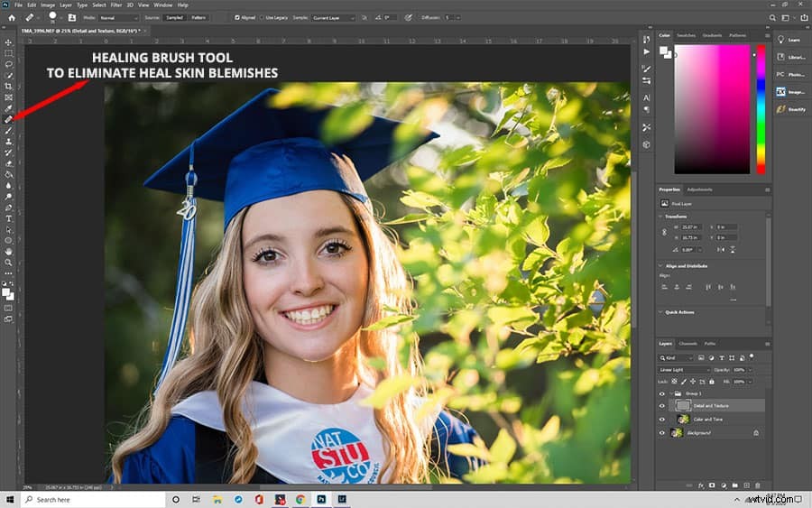
Task: Open the File menu
Action: tap(18, 5)
